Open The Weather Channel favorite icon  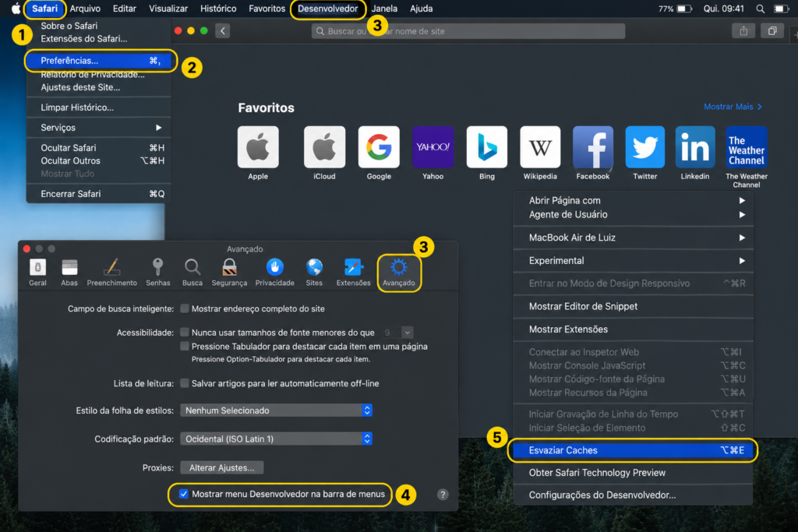tap(746, 147)
